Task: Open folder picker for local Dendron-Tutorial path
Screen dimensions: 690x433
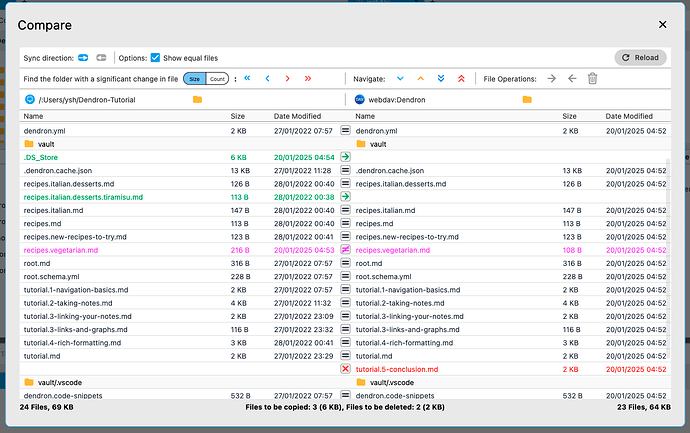Action: [197, 99]
